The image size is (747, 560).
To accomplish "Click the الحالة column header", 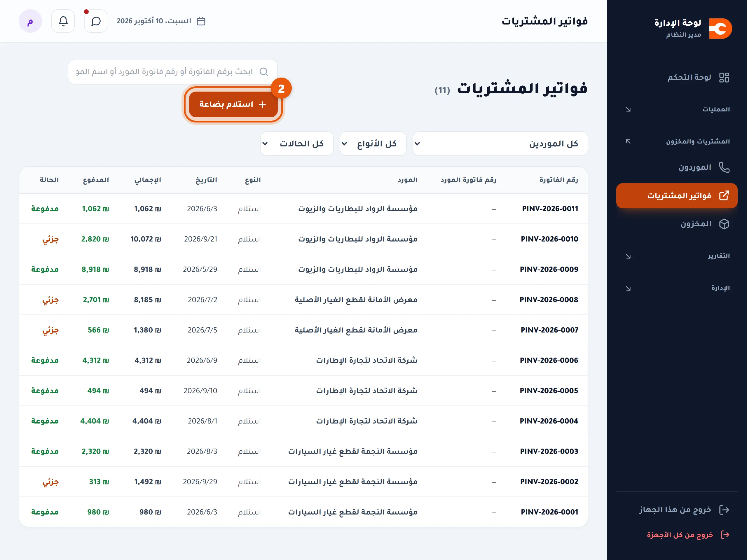I will (49, 180).
